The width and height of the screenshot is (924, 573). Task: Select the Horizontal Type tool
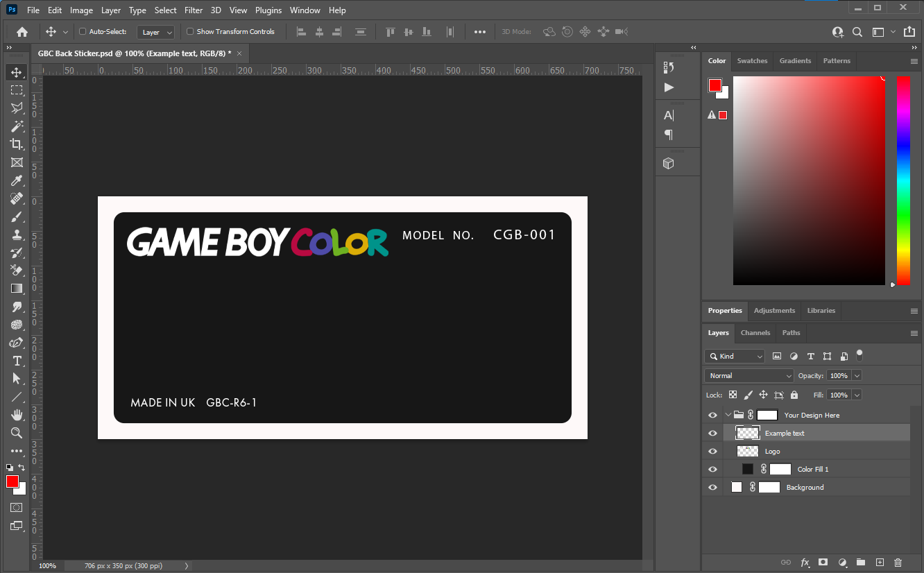click(x=17, y=361)
